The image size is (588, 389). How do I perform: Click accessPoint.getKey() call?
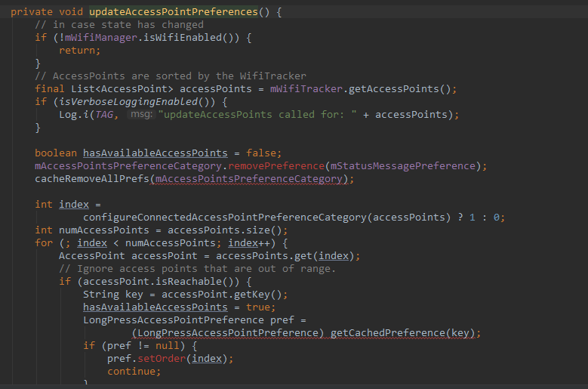222,294
